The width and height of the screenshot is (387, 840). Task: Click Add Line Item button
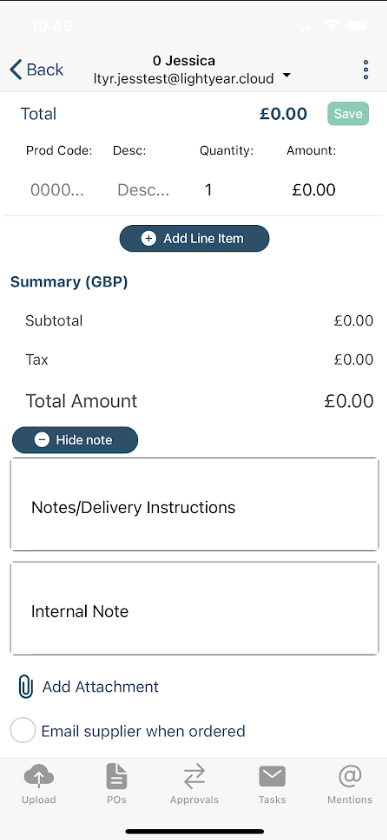[194, 238]
